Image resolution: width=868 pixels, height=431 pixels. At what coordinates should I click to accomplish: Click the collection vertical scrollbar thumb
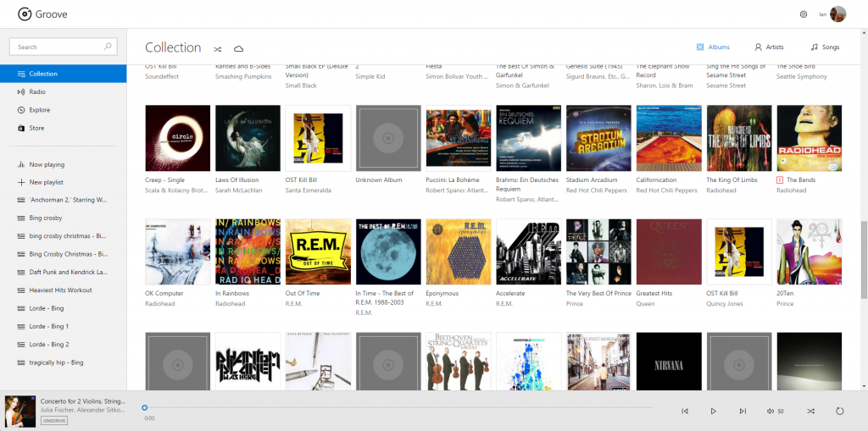coord(864,261)
